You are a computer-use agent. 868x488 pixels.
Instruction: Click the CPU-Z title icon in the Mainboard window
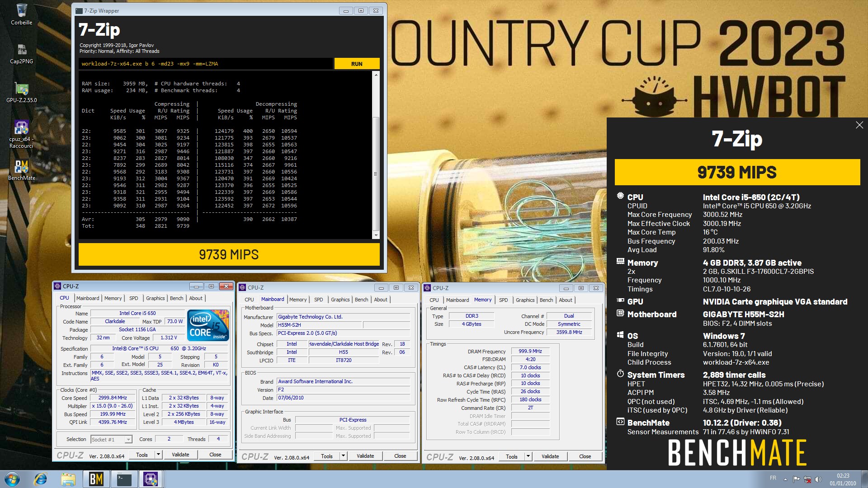coord(242,287)
